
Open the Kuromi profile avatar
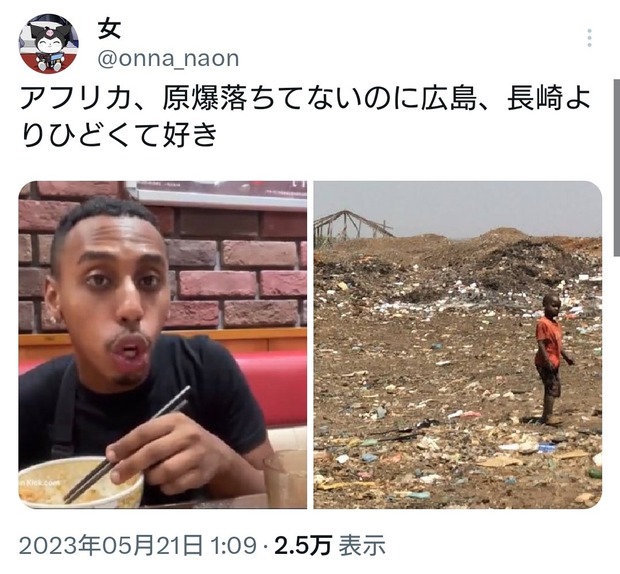[x=48, y=43]
